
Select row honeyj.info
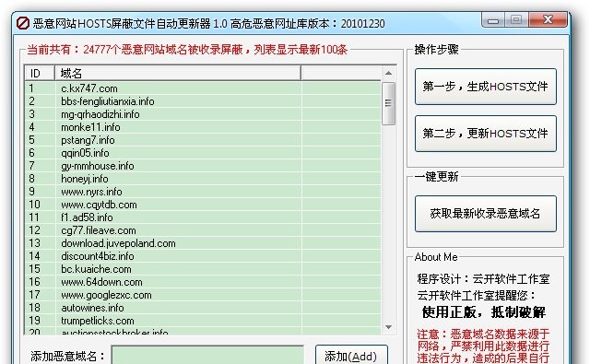[x=203, y=179]
